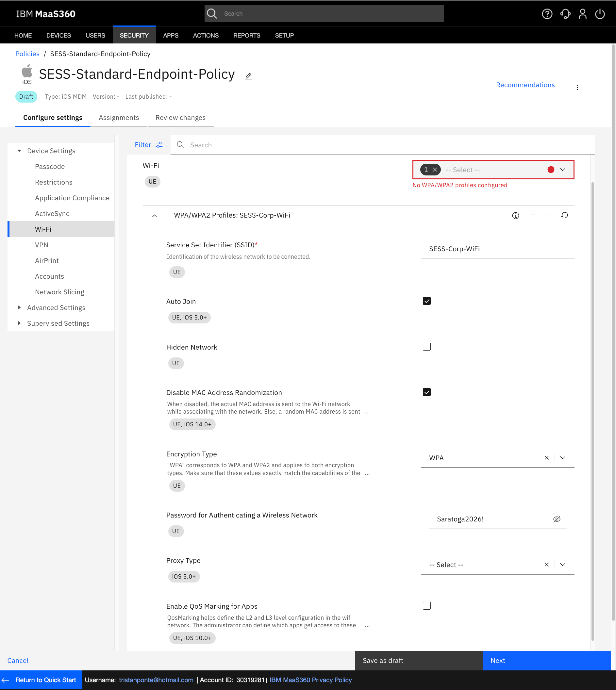The height and width of the screenshot is (690, 616).
Task: Select Restrictions in settings tree
Action: (x=54, y=182)
